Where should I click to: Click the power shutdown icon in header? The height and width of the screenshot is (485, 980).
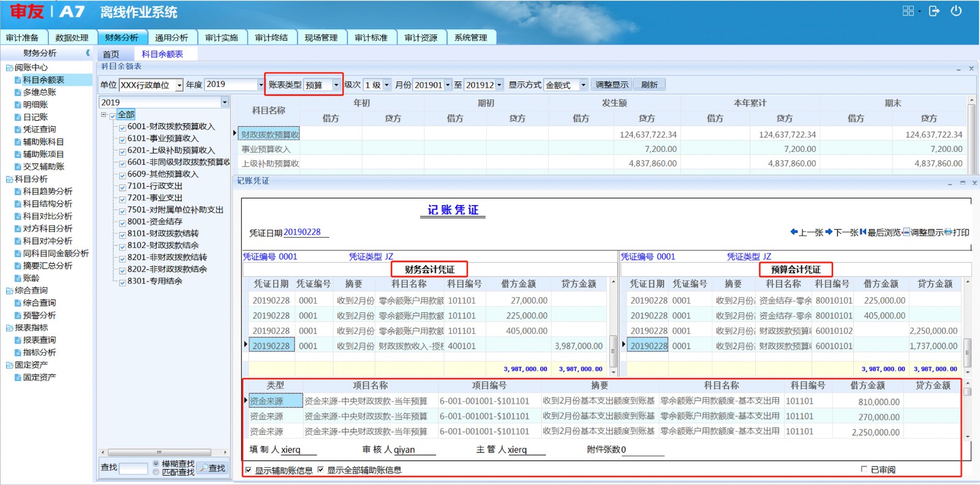[x=956, y=11]
